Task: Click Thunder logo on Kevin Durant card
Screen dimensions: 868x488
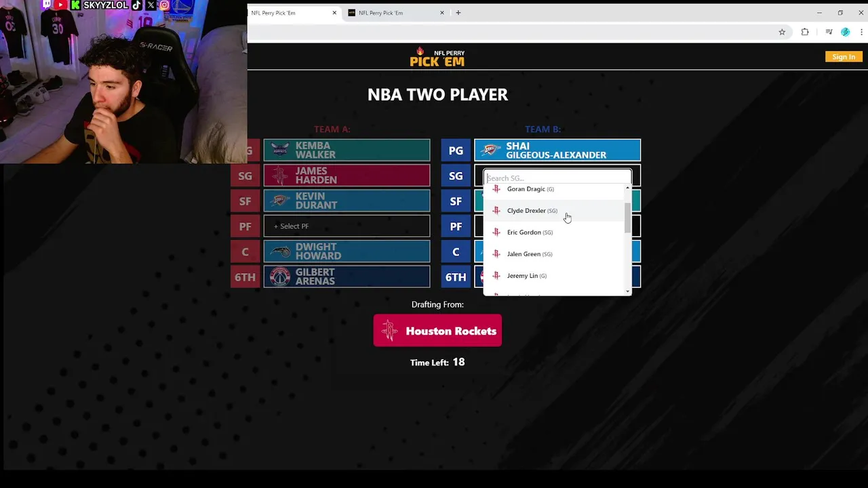Action: 280,201
